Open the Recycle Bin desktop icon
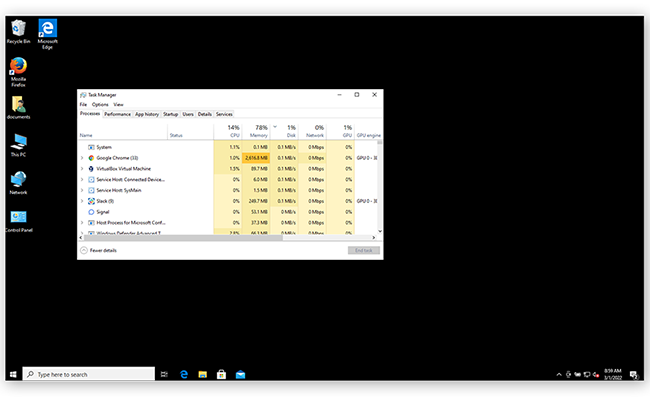The height and width of the screenshot is (400, 650). point(18,32)
